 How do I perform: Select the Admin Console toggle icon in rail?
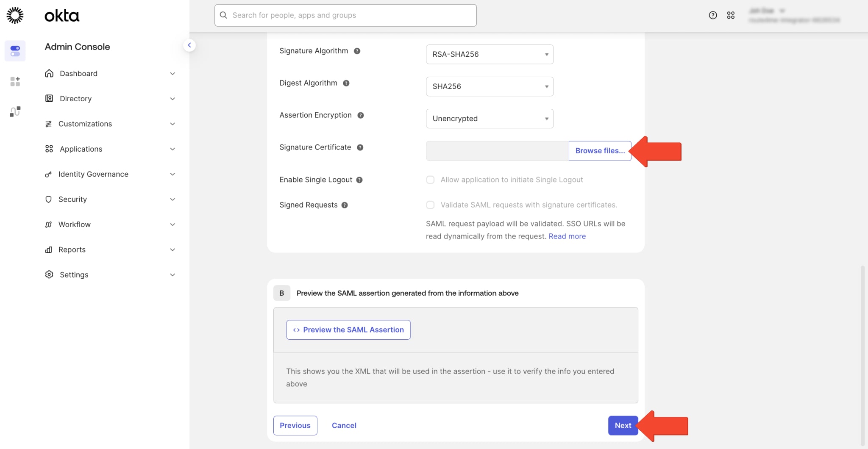15,51
